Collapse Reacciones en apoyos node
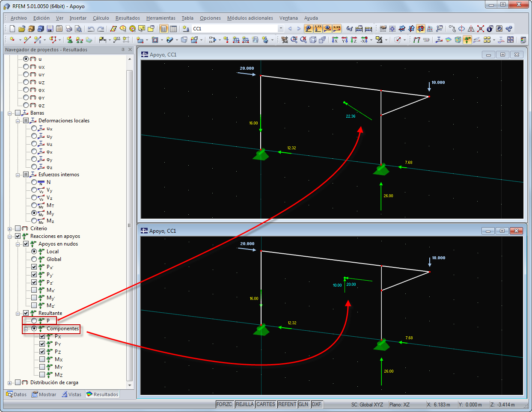Image resolution: width=532 pixels, height=412 pixels. click(x=10, y=237)
